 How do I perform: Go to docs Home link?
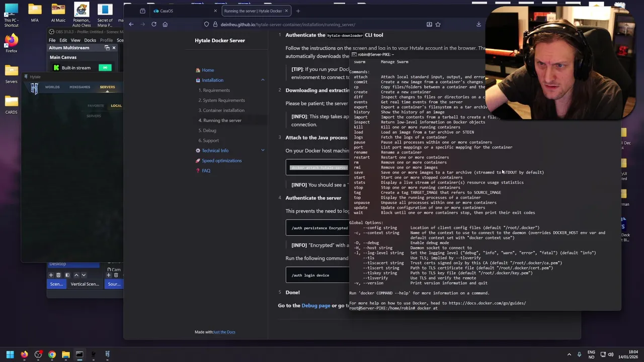pyautogui.click(x=208, y=70)
